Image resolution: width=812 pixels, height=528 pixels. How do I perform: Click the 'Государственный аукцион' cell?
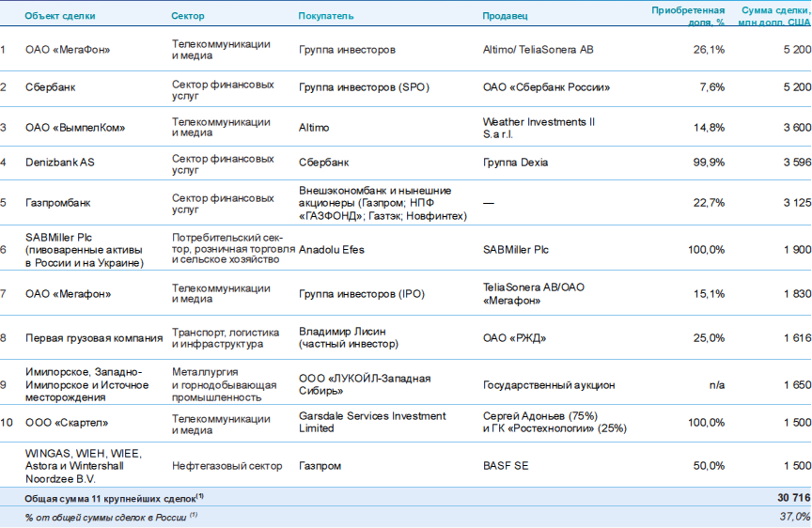[549, 385]
